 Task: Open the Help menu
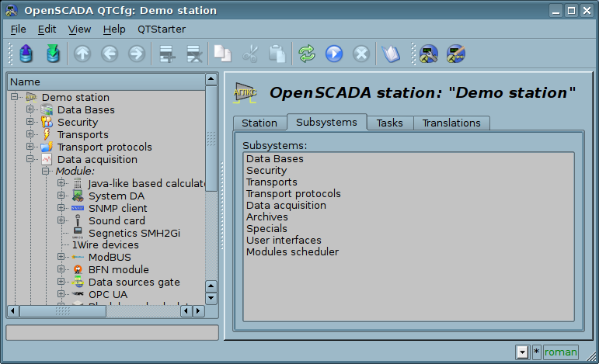(x=114, y=29)
